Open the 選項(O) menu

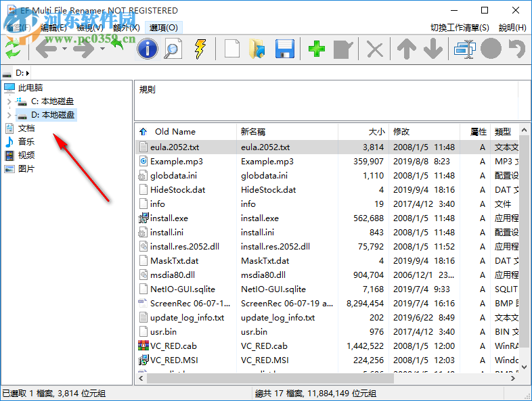[x=164, y=28]
